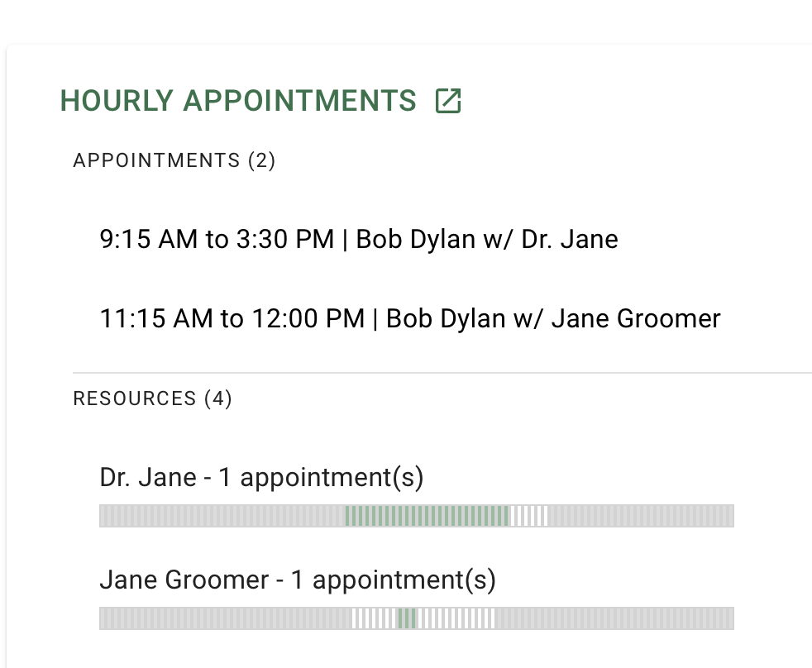This screenshot has width=812, height=668.
Task: Click Jane Groomer - 1 appointment(s) resource
Action: tap(298, 580)
